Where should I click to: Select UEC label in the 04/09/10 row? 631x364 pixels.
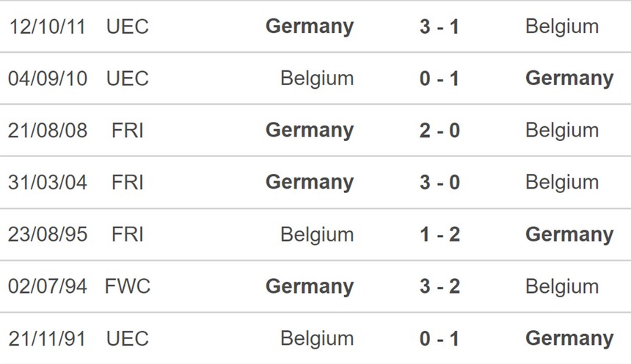(x=127, y=79)
